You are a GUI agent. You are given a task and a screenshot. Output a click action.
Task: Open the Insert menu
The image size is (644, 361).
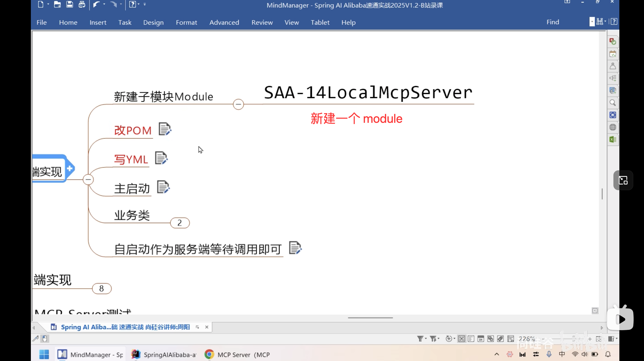point(98,22)
